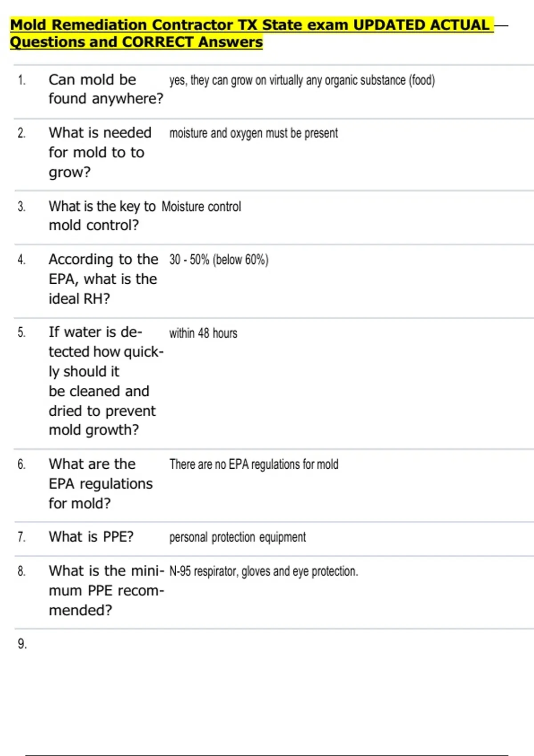The image size is (534, 756).
Task: Click the 'personal protection equipment' answer
Action: [237, 537]
